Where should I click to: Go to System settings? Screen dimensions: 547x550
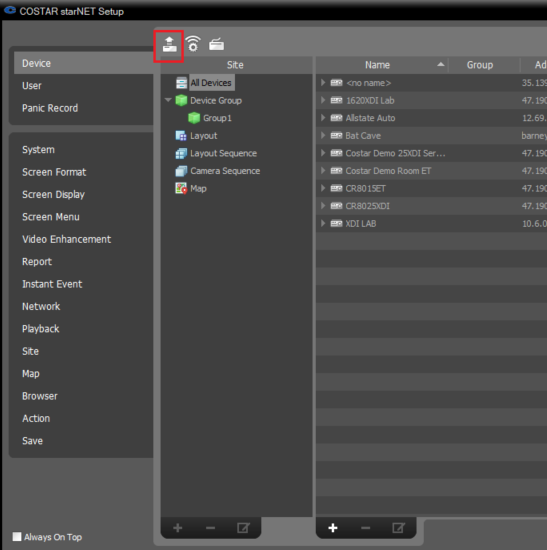click(38, 150)
